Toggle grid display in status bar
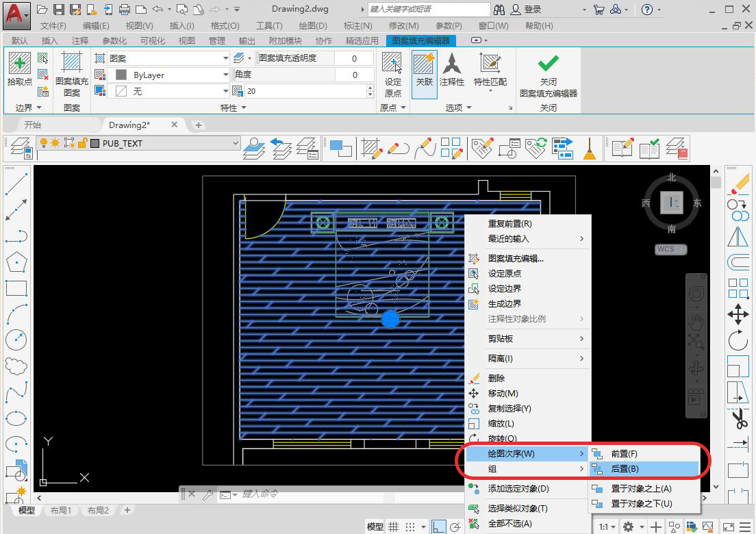The width and height of the screenshot is (756, 534). pyautogui.click(x=394, y=526)
